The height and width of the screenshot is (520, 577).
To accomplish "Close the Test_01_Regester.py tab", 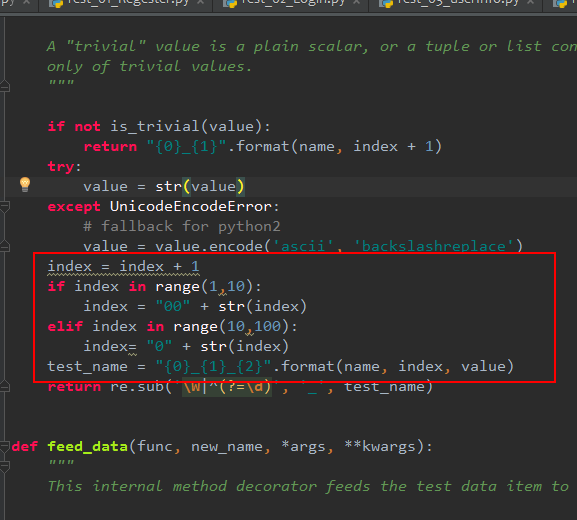I will 200,3.
